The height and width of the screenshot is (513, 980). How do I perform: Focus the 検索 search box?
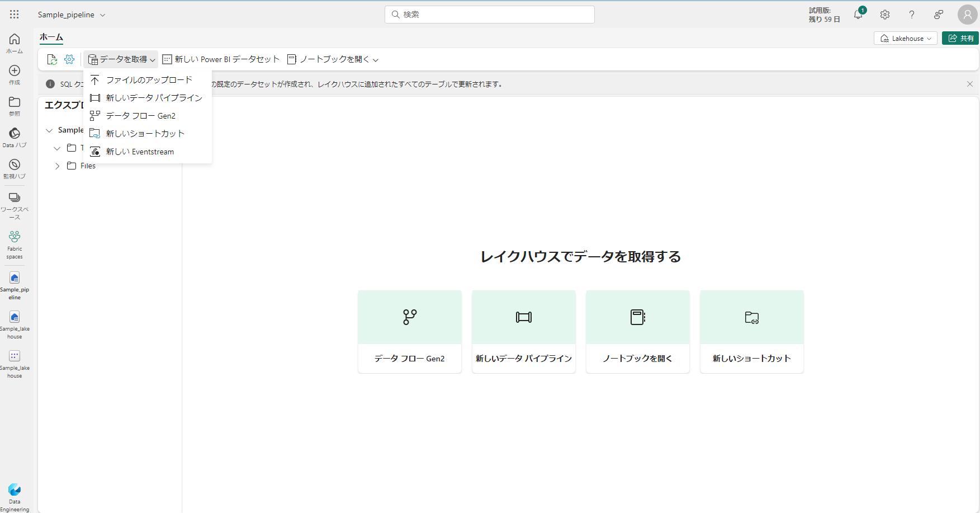(490, 15)
